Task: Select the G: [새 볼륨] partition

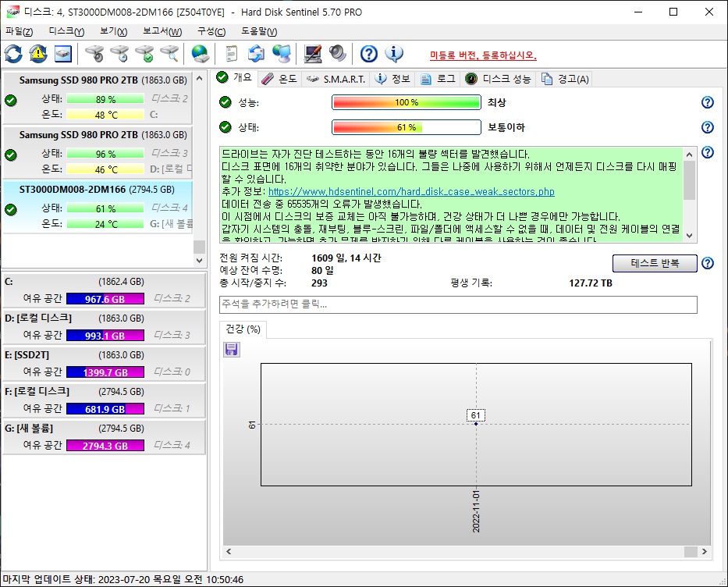Action: (x=104, y=436)
